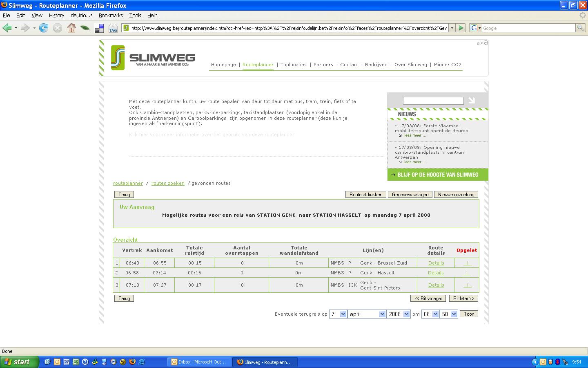Screen dimensions: 588x368
Task: Open the Help menu
Action: tap(152, 15)
